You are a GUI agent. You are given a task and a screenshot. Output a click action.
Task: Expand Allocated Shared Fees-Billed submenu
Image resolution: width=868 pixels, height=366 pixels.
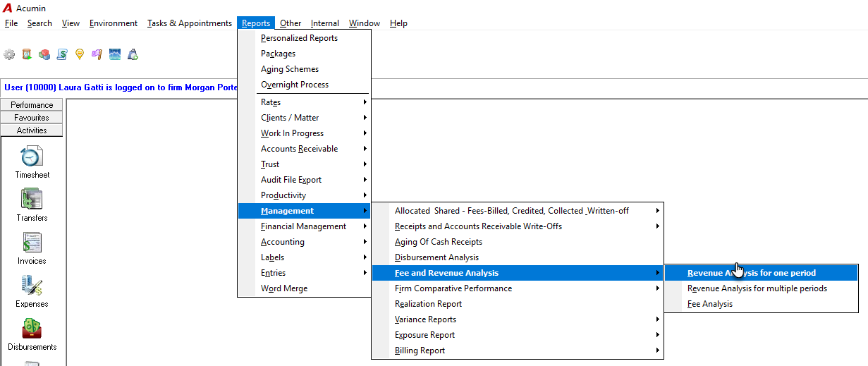(x=518, y=211)
